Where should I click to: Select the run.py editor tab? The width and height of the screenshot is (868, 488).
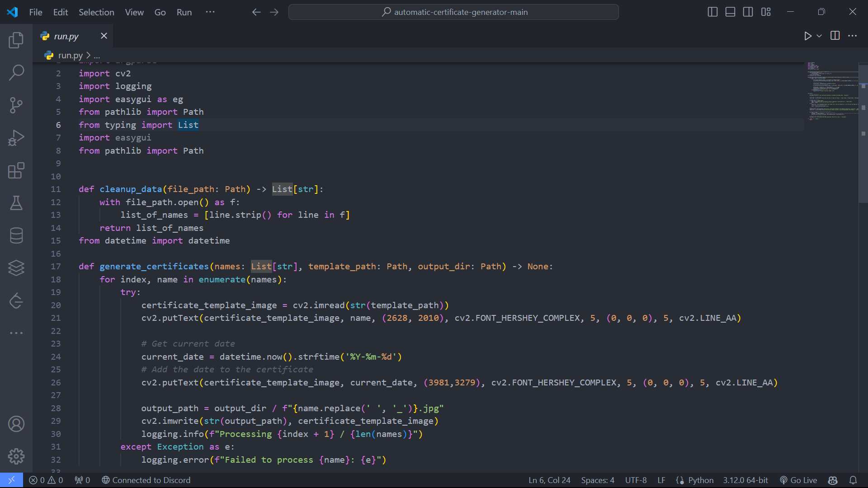(66, 36)
